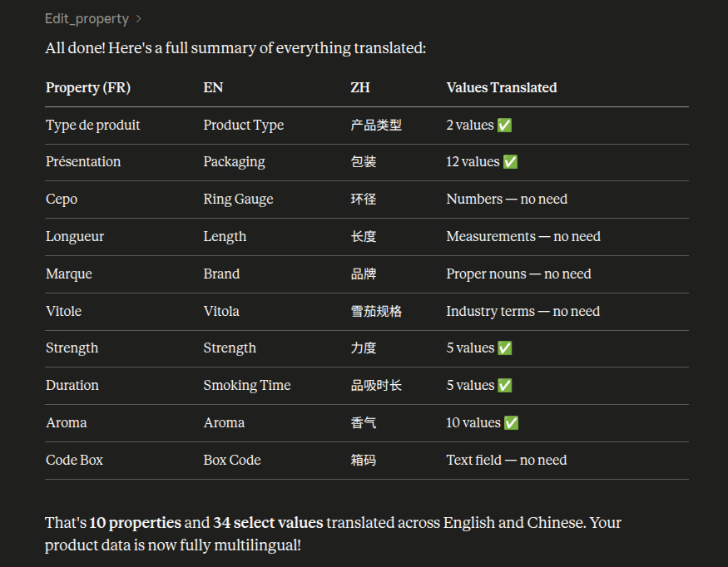Screen dimensions: 728x567
Task: Click "Proper nouns — no need" cell
Action: coord(518,274)
